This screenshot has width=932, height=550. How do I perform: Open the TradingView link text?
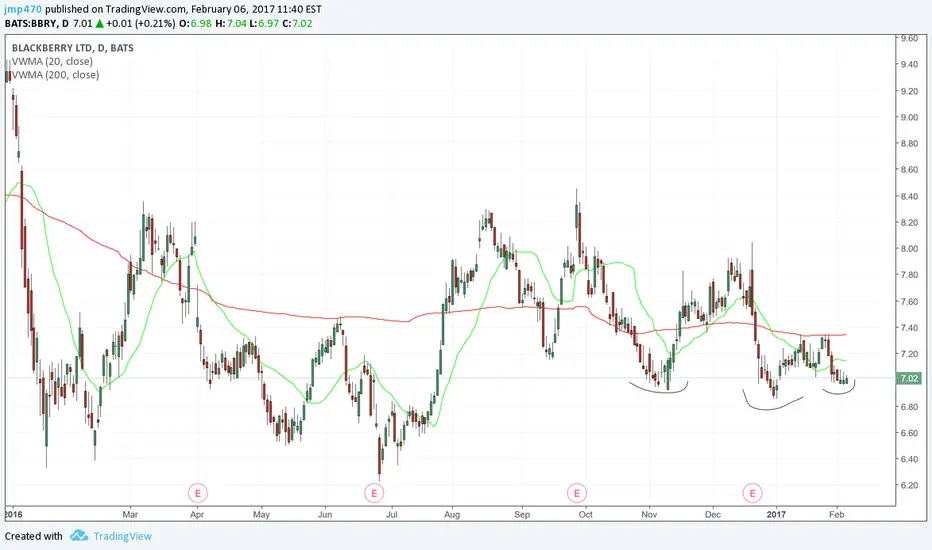tap(122, 536)
